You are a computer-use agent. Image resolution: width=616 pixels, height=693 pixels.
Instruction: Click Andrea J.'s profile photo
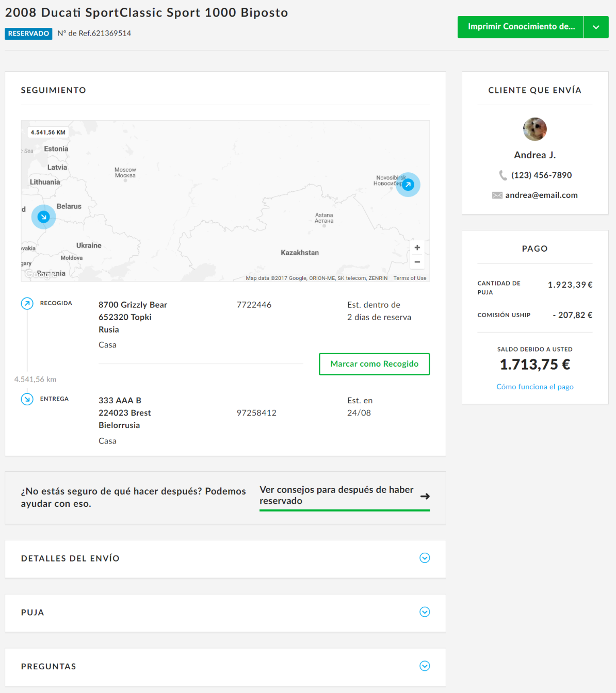pos(534,129)
